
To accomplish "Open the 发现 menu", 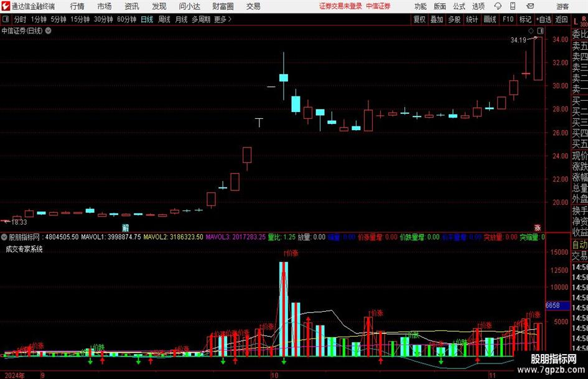I will coord(159,6).
